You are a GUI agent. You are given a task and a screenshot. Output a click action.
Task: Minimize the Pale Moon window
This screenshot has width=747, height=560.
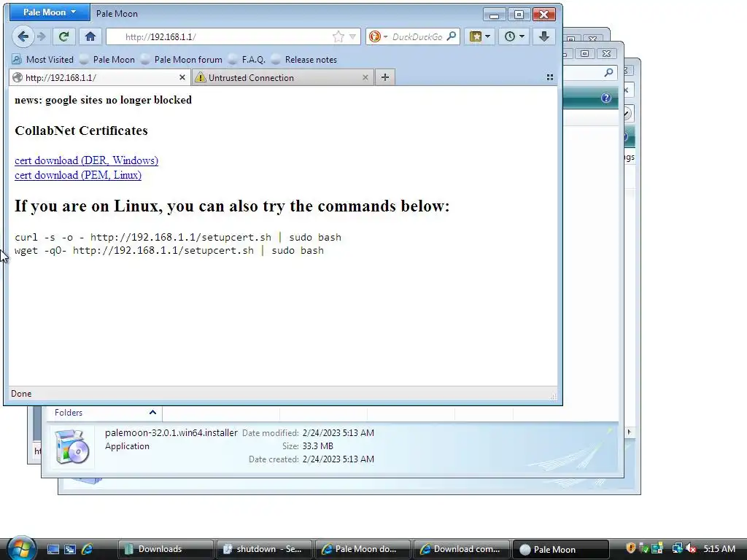coord(494,15)
